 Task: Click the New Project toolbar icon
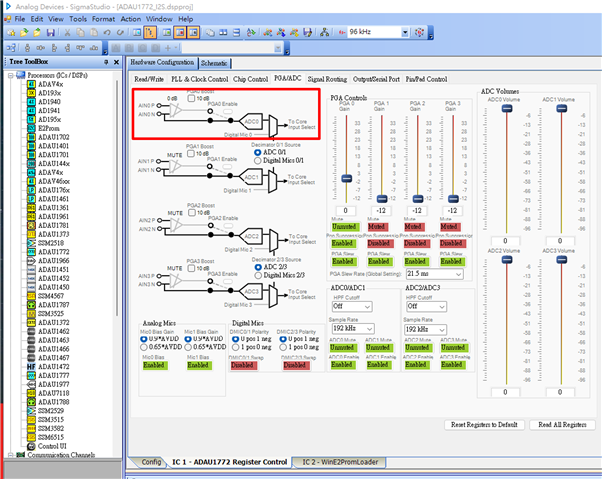tap(11, 33)
